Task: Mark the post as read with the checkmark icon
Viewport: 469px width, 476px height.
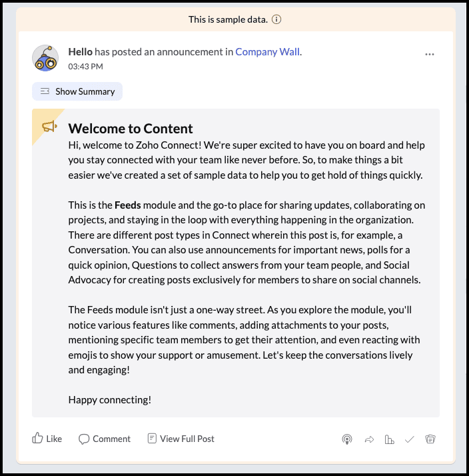Action: coord(409,439)
